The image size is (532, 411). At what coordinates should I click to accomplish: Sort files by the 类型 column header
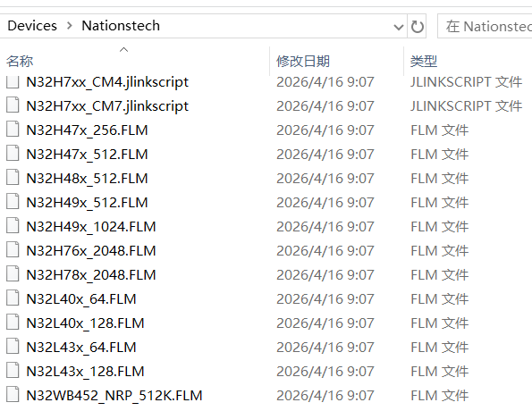click(424, 62)
